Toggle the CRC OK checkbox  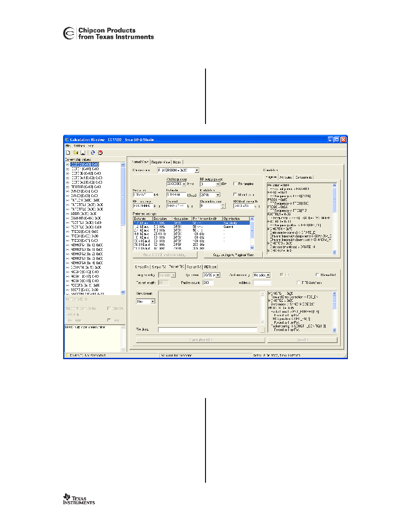109,309
